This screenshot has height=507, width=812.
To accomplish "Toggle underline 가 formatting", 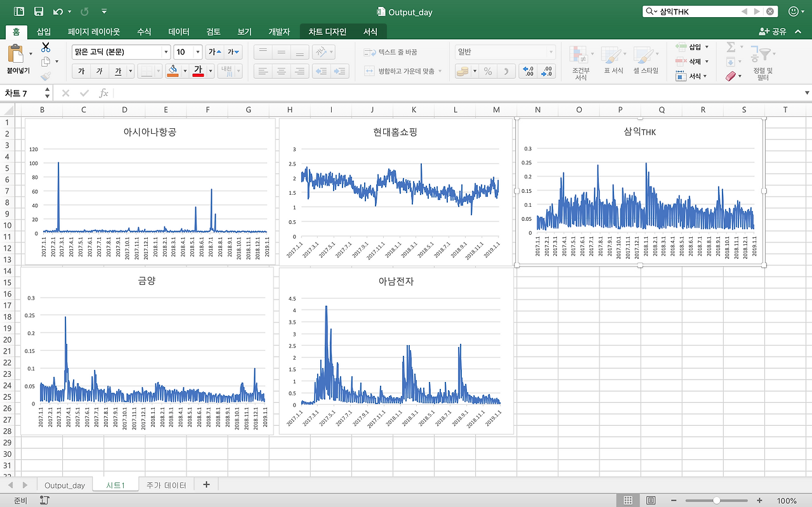I will tap(118, 71).
